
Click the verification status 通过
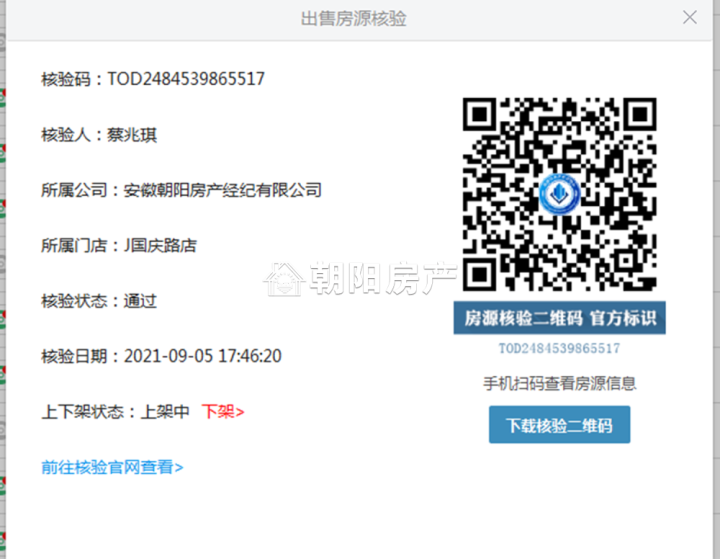coord(140,301)
